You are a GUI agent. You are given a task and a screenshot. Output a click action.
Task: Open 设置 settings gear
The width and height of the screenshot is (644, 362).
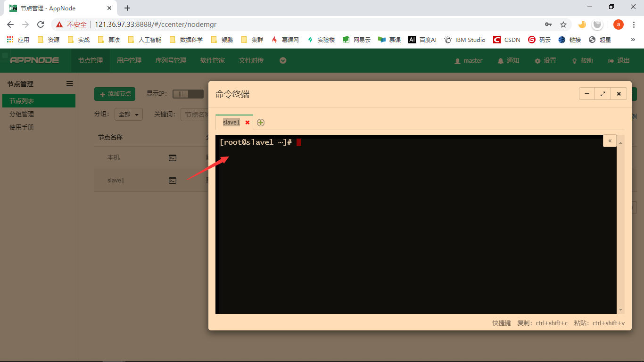pos(545,61)
